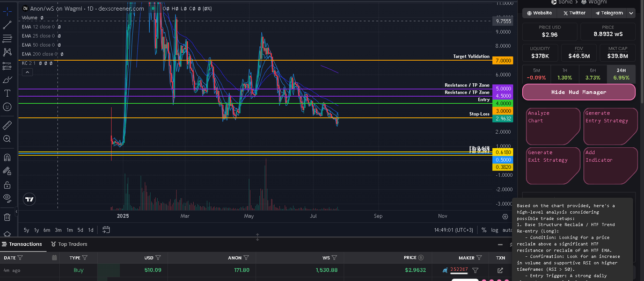Open the Fibonacci retracement tools
Screen dimensions: 644x281
8,39
